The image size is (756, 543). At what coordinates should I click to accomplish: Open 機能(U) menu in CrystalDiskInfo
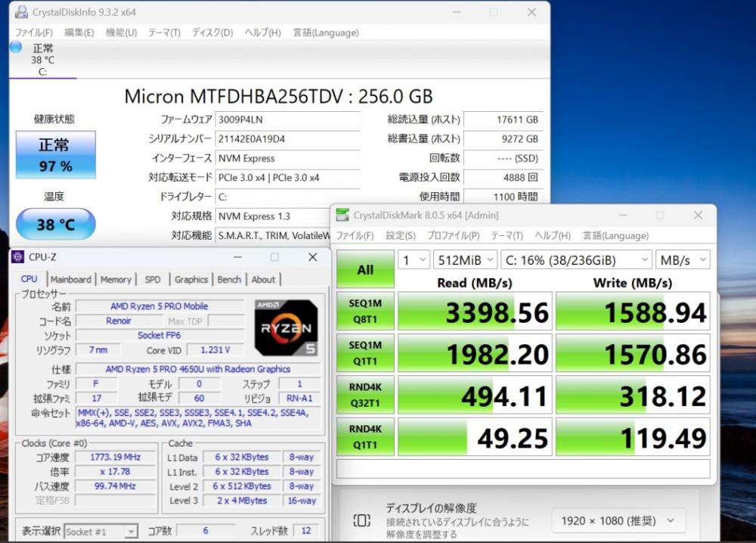point(122,33)
